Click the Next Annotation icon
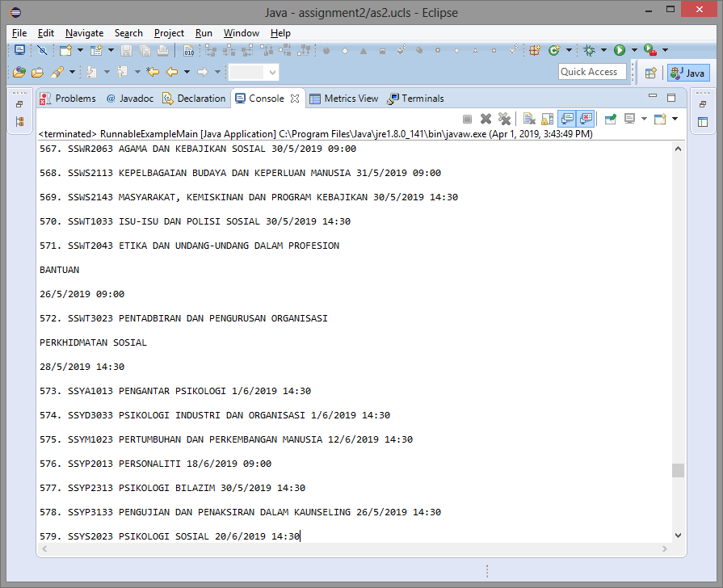The height and width of the screenshot is (588, 723). click(92, 72)
